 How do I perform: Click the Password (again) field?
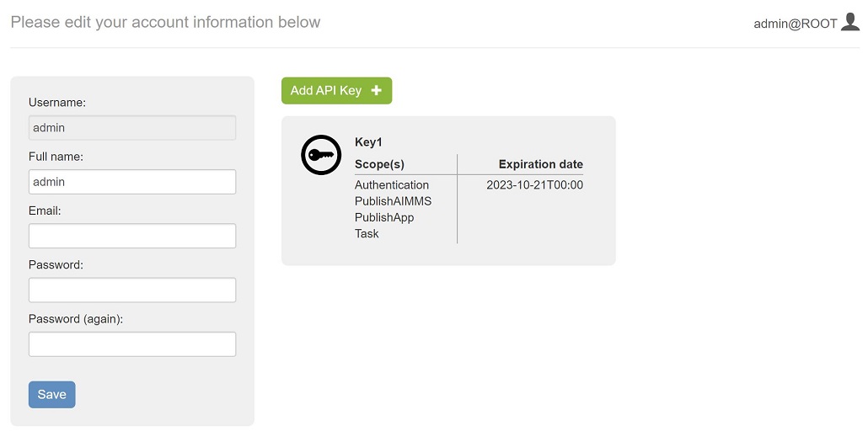coord(132,344)
